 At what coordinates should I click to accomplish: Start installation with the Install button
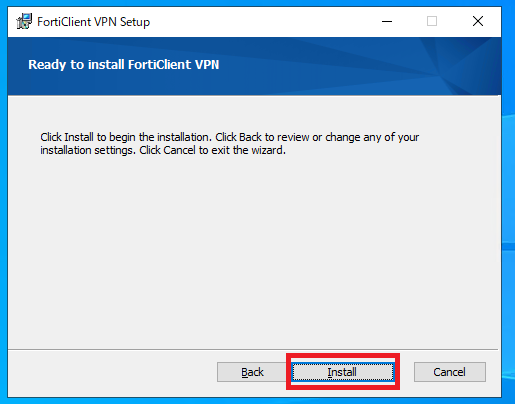click(343, 372)
